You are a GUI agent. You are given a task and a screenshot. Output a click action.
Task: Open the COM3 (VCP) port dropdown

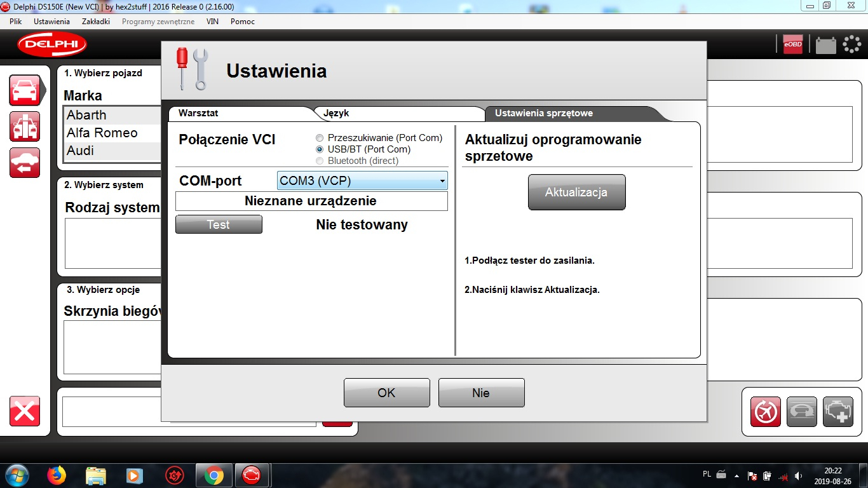(363, 181)
